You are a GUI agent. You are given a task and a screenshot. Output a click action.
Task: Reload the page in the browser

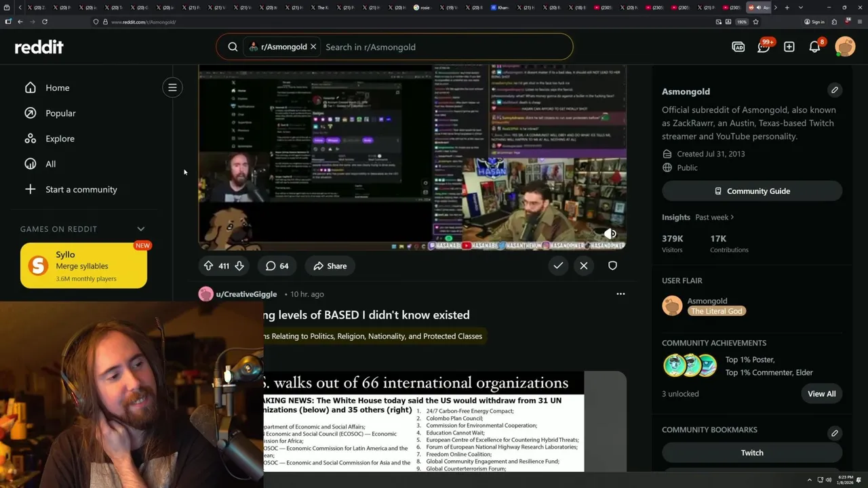click(x=45, y=22)
